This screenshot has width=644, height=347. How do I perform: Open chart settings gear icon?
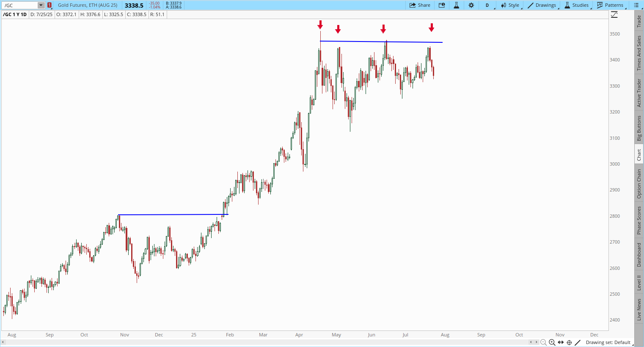click(x=471, y=5)
